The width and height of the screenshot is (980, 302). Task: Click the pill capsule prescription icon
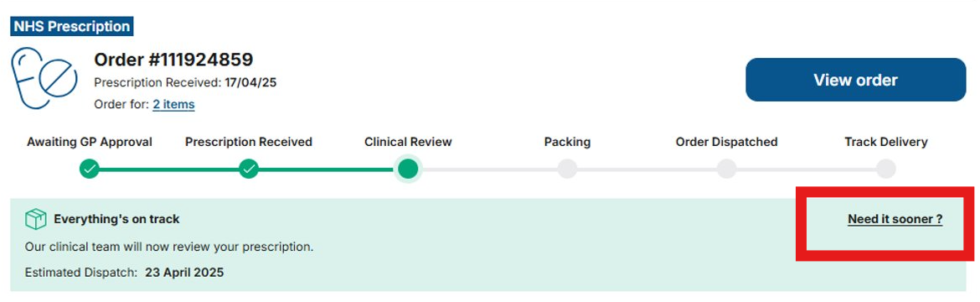pyautogui.click(x=44, y=78)
